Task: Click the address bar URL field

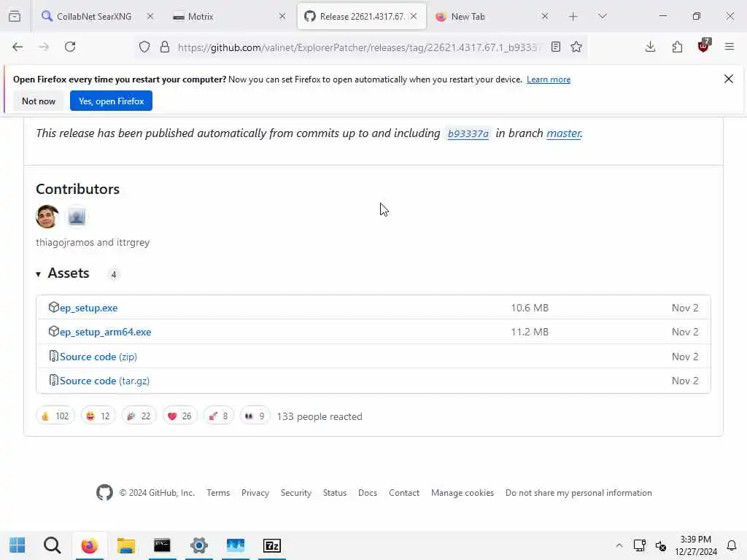Action: coord(360,47)
